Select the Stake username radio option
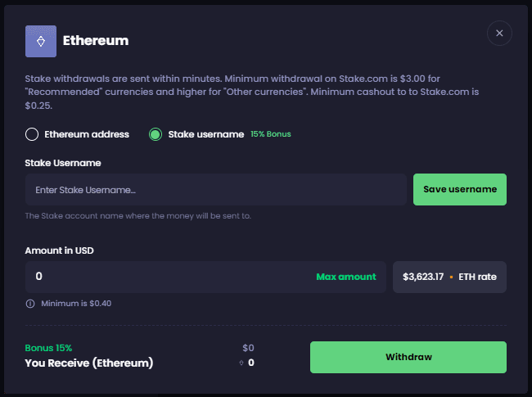The height and width of the screenshot is (397, 532). (x=156, y=134)
